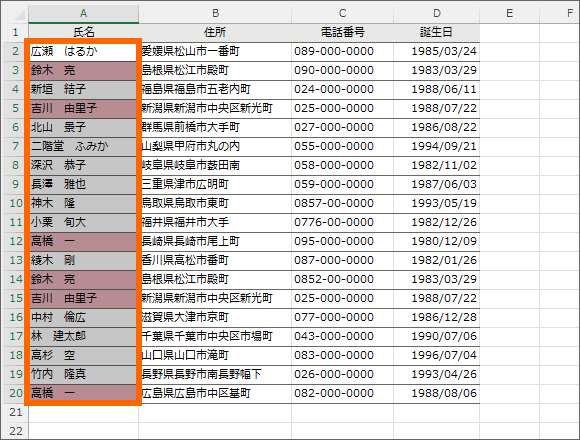
Task: Select cell with 広瀬 はるか
Action: 84,51
